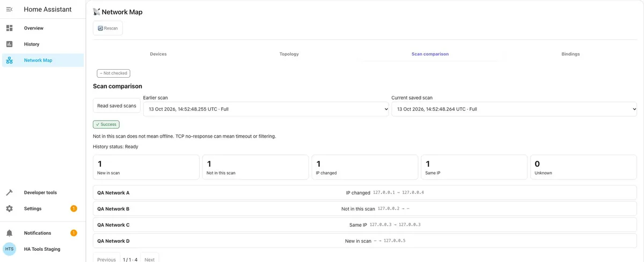644x262 pixels.
Task: Click the Same IP summary card
Action: (474, 167)
